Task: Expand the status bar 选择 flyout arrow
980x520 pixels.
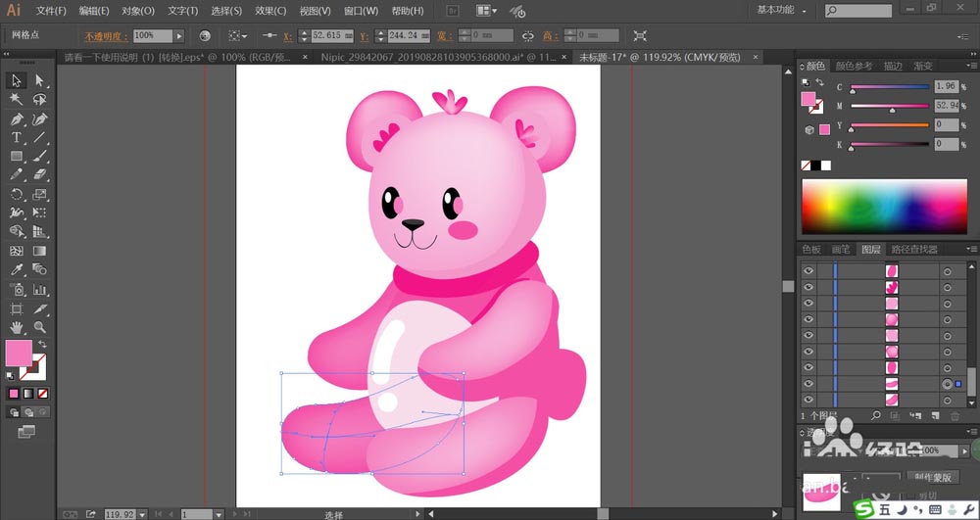Action: tap(418, 514)
